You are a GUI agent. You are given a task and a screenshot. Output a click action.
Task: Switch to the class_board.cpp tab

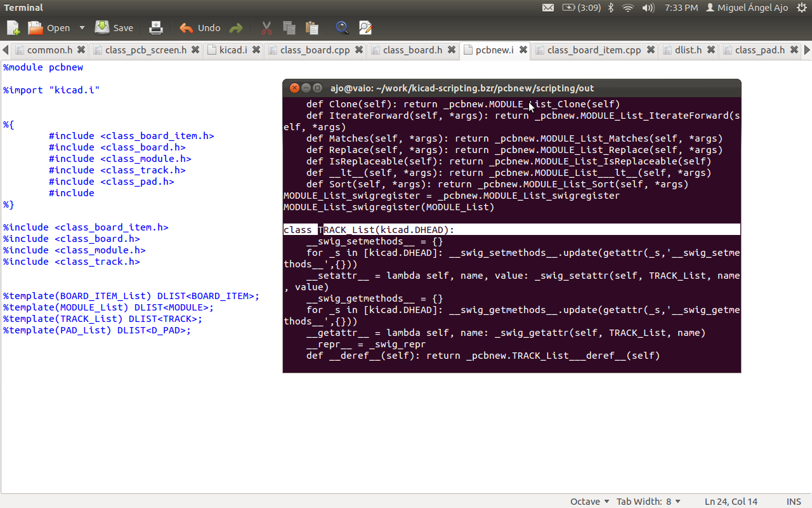point(315,50)
